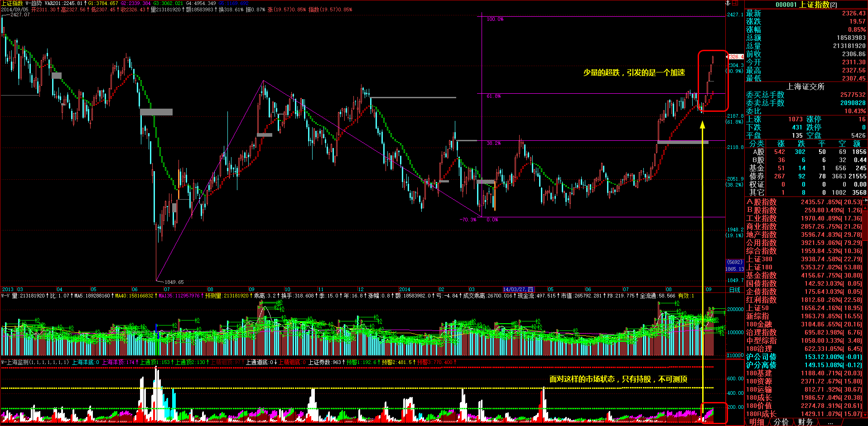Open the 日线 period selector
This screenshot has width=868, height=426.
[x=734, y=290]
